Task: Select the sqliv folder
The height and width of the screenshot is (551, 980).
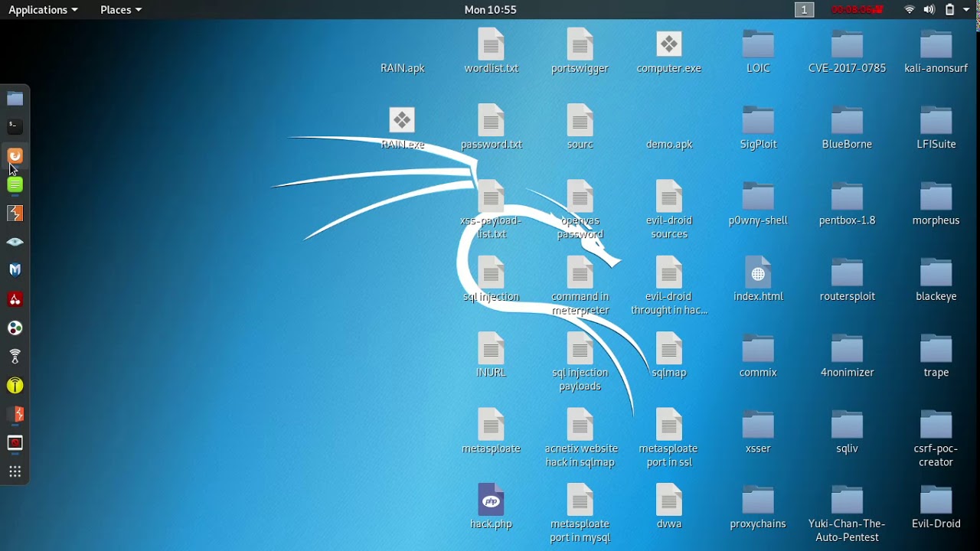Action: coord(847,432)
